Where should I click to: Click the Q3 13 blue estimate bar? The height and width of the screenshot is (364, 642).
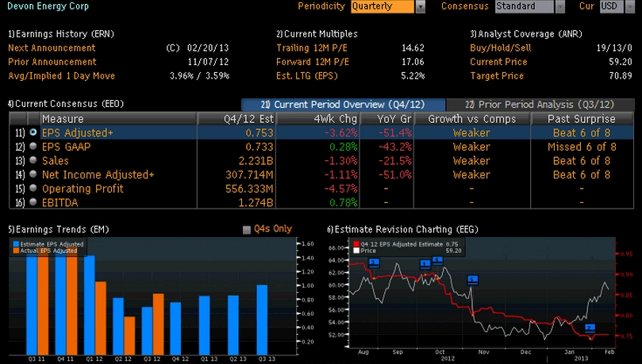coord(262,320)
